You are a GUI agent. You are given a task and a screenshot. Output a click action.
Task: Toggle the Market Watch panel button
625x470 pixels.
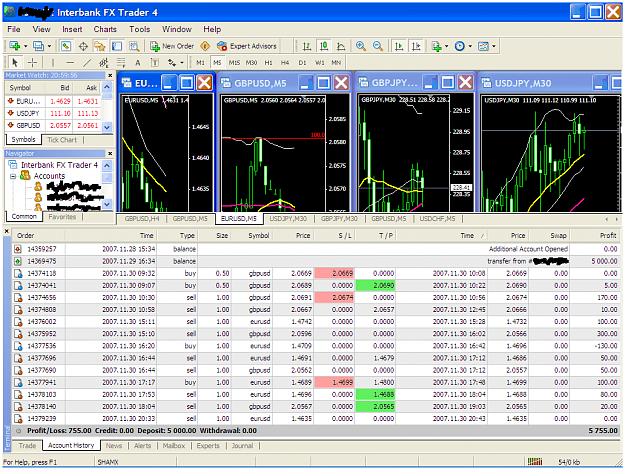(66, 46)
